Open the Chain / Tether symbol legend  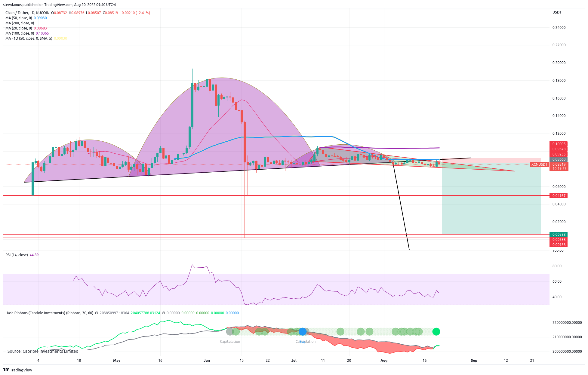(27, 13)
